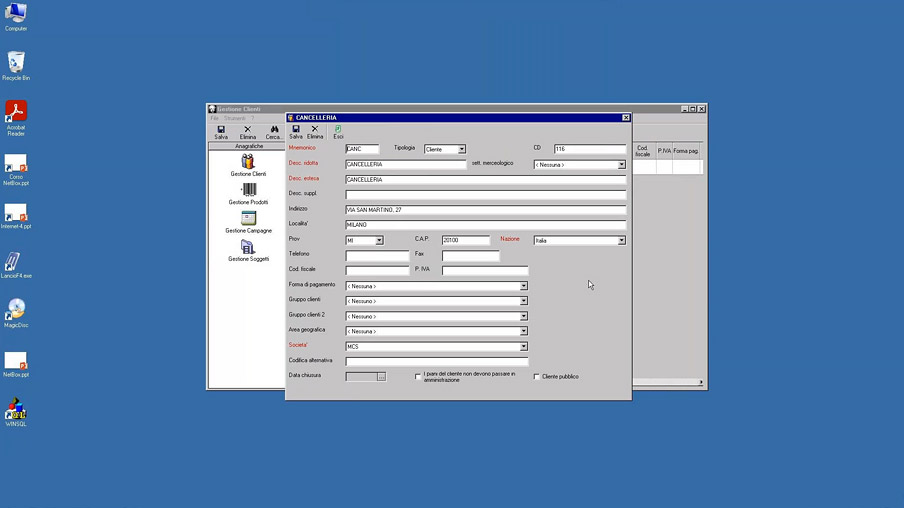The width and height of the screenshot is (904, 508).
Task: Select the WINSQL desktop icon
Action: click(x=16, y=412)
